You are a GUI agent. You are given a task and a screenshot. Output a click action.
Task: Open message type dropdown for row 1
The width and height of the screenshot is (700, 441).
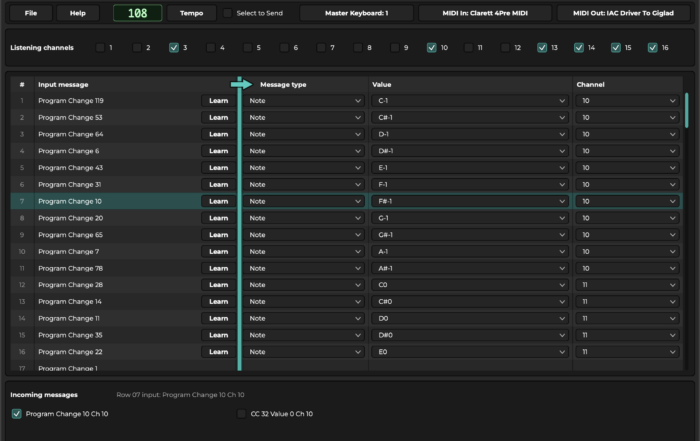coord(304,101)
